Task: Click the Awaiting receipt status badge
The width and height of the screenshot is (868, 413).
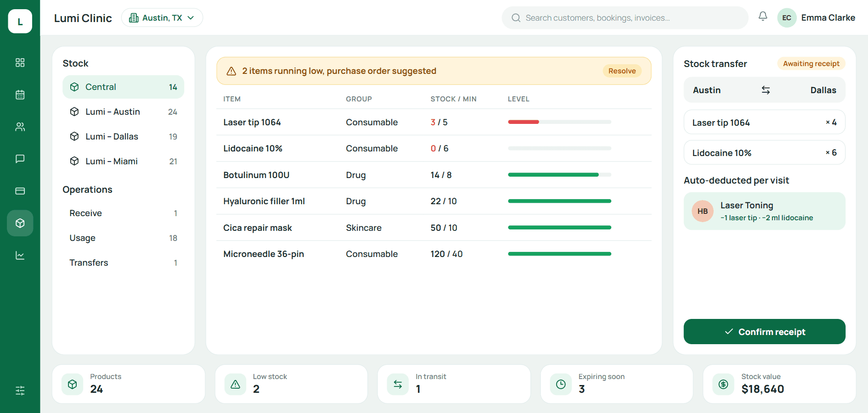Action: pos(811,64)
